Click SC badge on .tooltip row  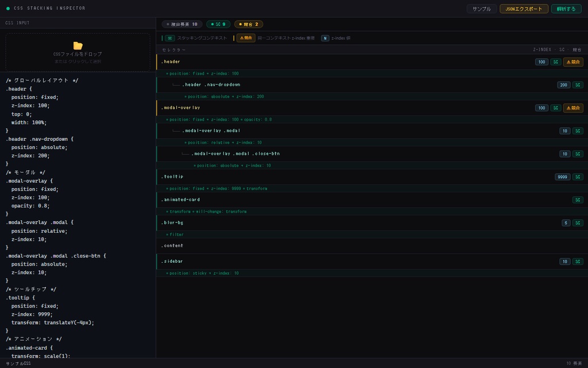pyautogui.click(x=578, y=177)
